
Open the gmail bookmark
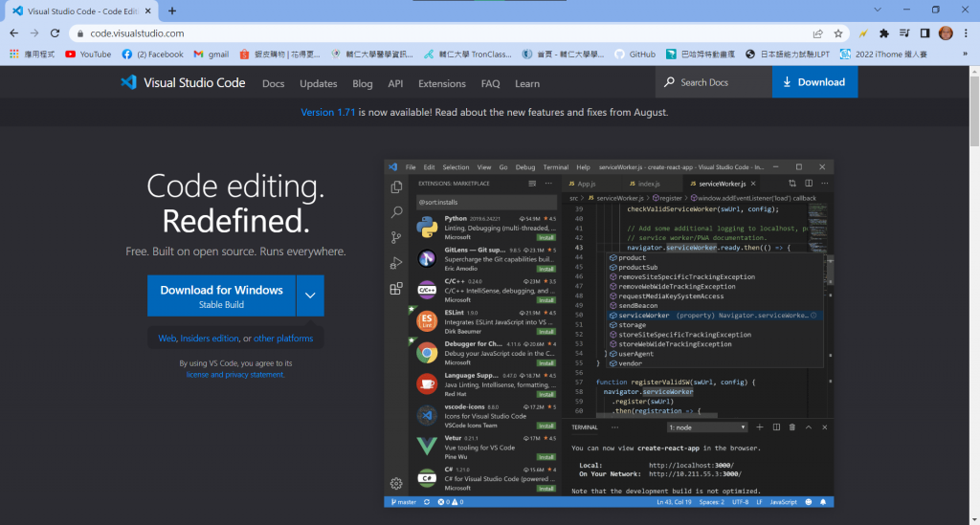212,55
